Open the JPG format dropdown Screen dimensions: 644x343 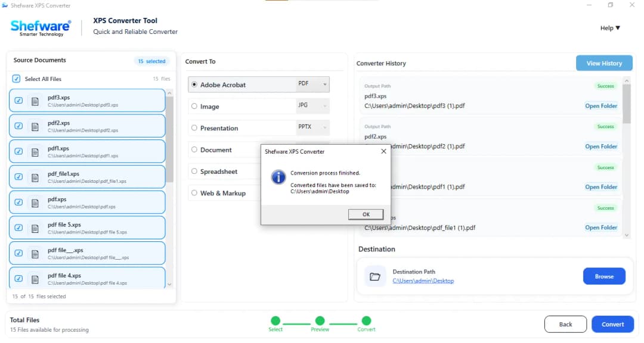tap(312, 106)
